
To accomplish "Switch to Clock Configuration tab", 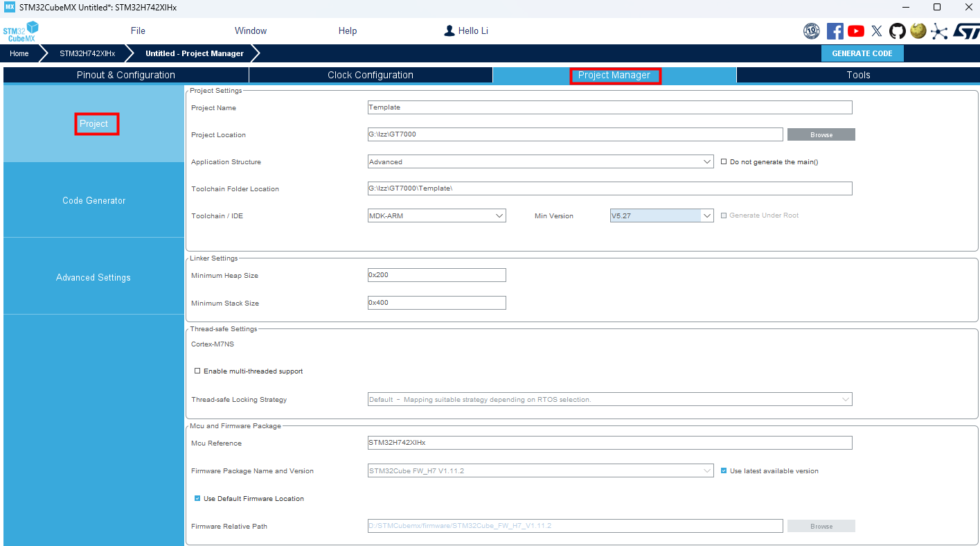I will pyautogui.click(x=371, y=75).
